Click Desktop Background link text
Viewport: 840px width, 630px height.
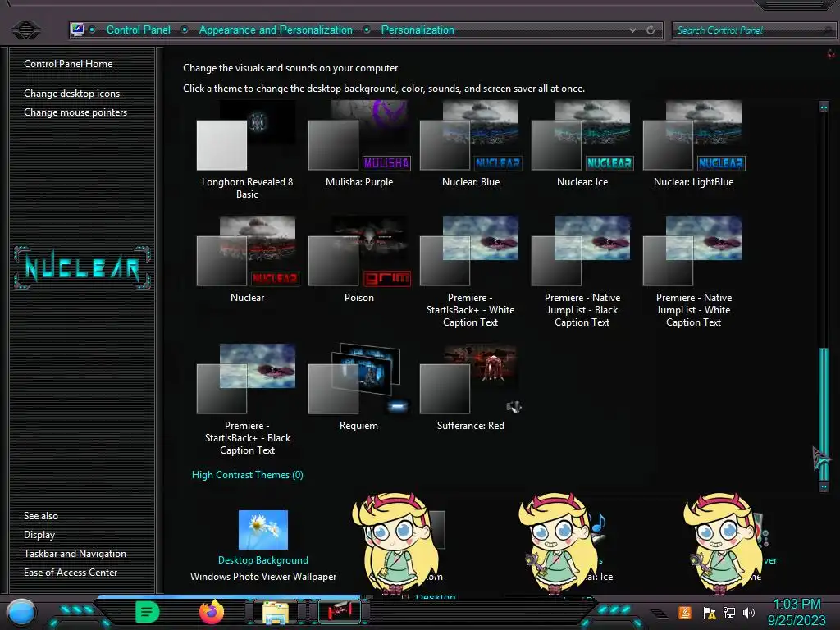point(263,559)
